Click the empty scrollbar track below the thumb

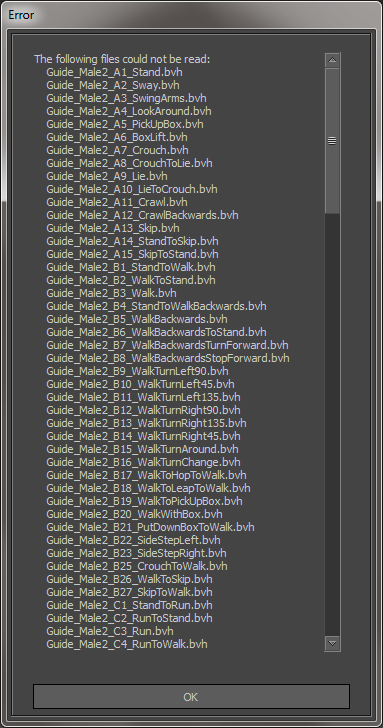(x=332, y=425)
